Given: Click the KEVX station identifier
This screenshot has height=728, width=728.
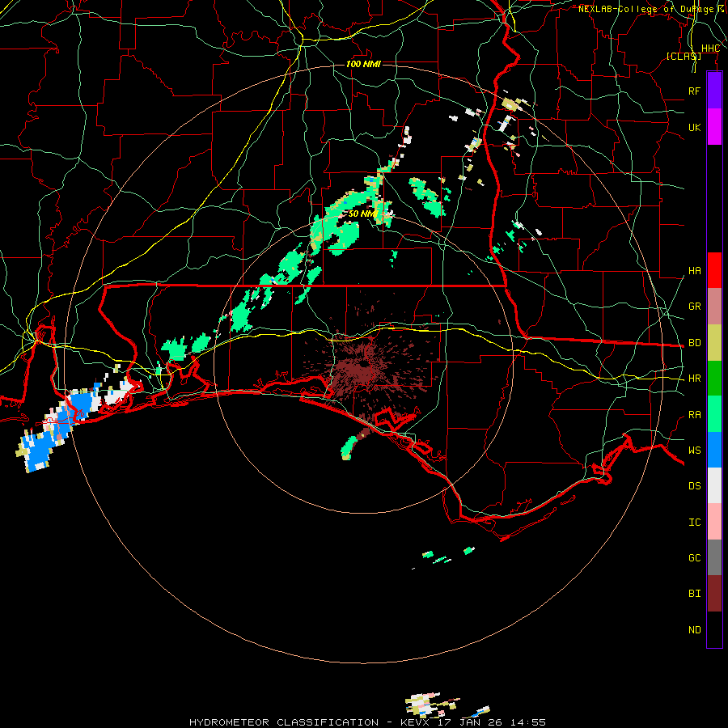Looking at the screenshot, I should click(x=417, y=722).
